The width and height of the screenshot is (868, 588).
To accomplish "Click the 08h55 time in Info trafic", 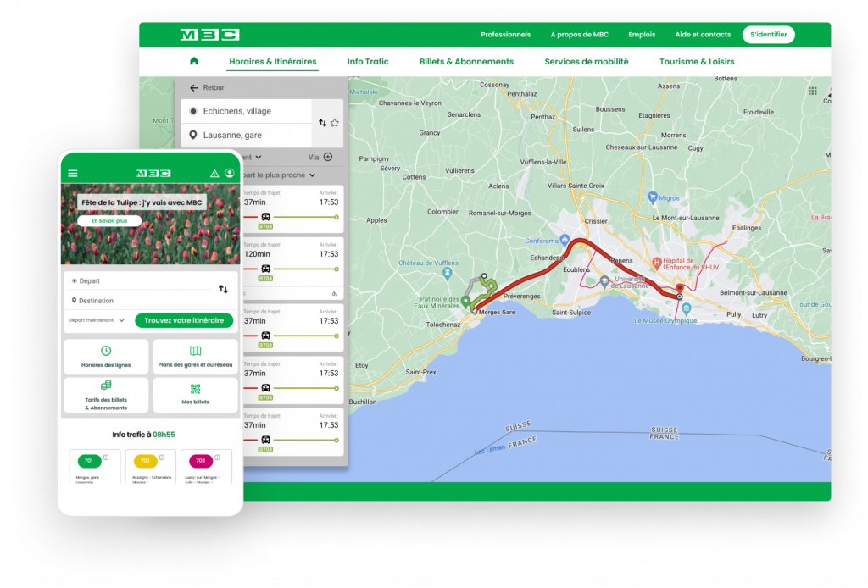I will [164, 435].
